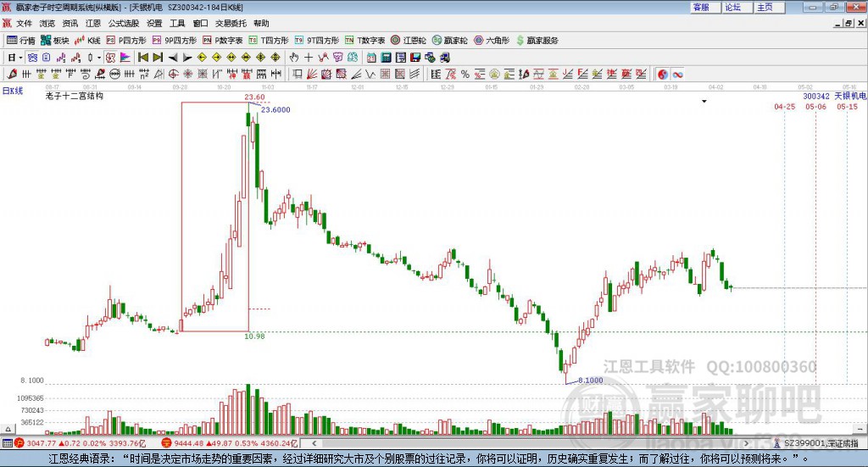The width and height of the screenshot is (868, 467).
Task: Click the colorful flag icon
Action: (125, 58)
